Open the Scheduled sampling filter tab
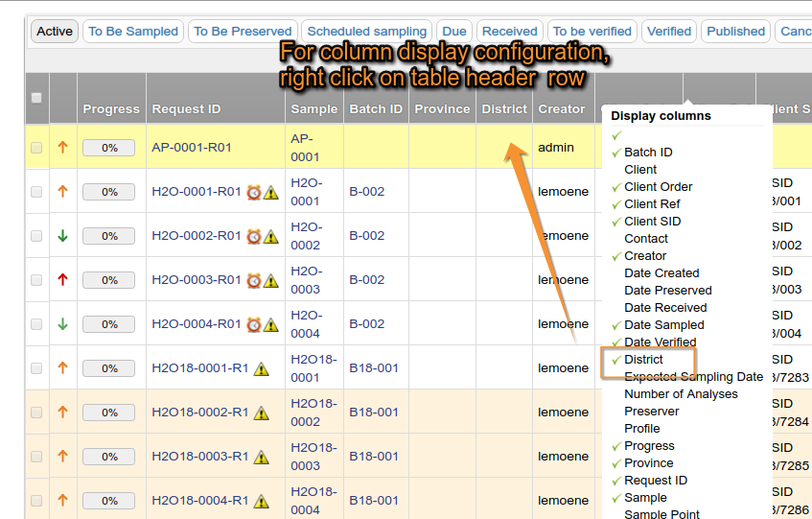The width and height of the screenshot is (812, 519). [366, 32]
